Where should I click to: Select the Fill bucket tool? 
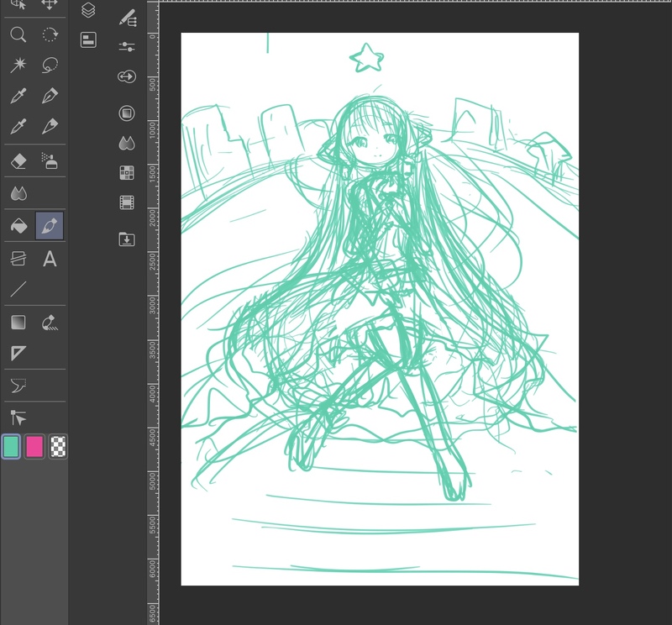tap(18, 226)
